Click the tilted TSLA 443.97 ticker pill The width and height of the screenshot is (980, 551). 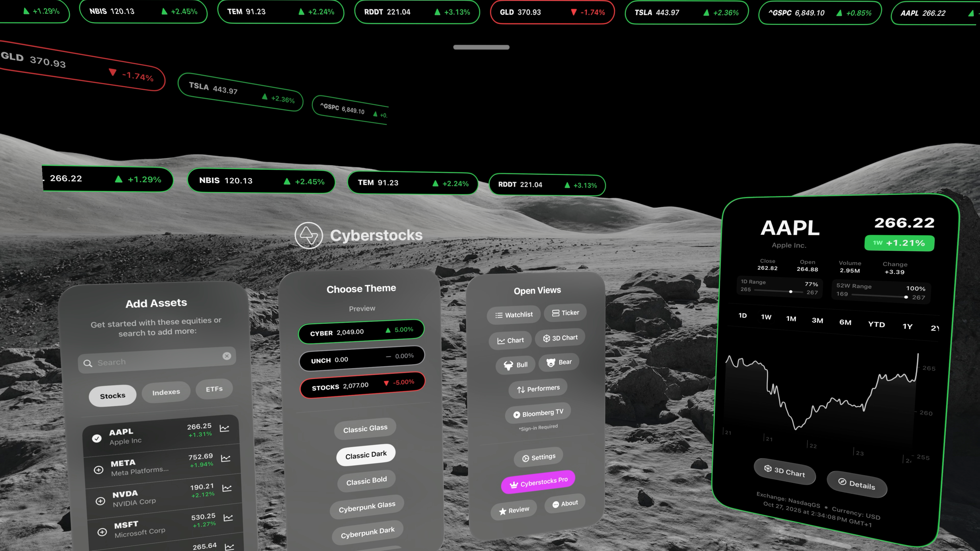pos(240,92)
